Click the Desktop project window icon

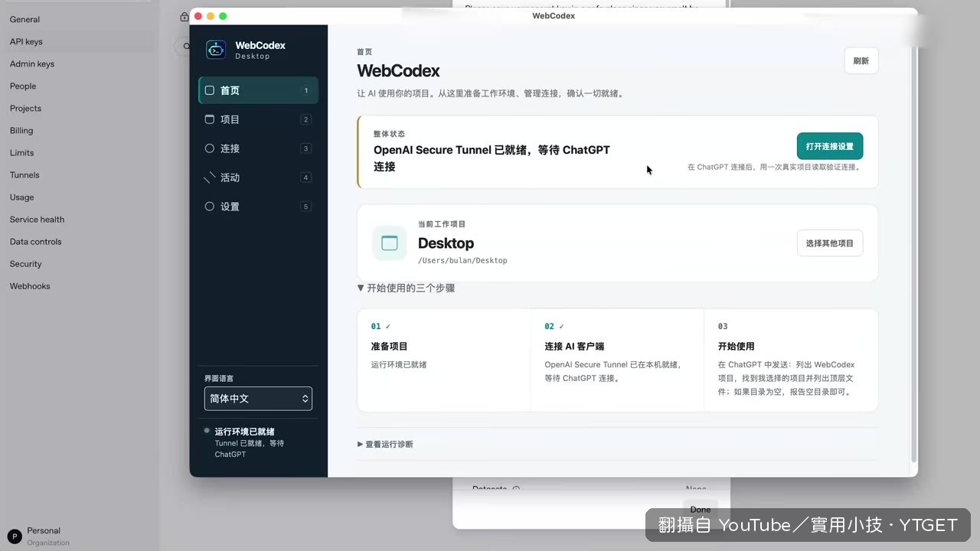coord(390,243)
